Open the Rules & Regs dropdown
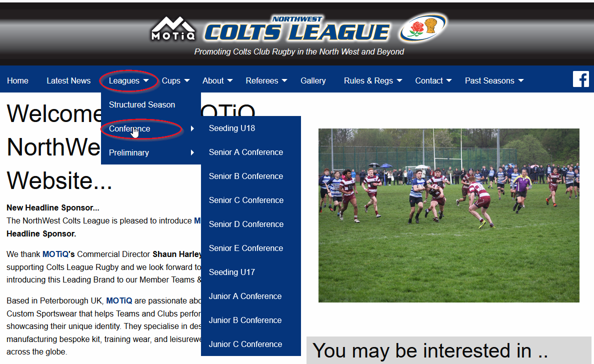 (373, 80)
